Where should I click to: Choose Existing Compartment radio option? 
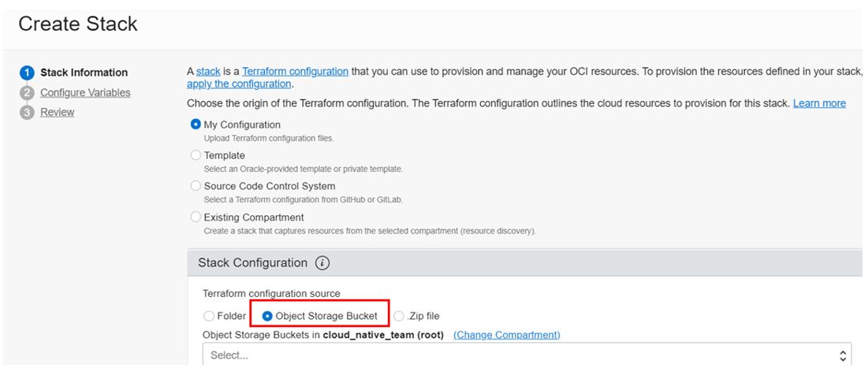196,217
